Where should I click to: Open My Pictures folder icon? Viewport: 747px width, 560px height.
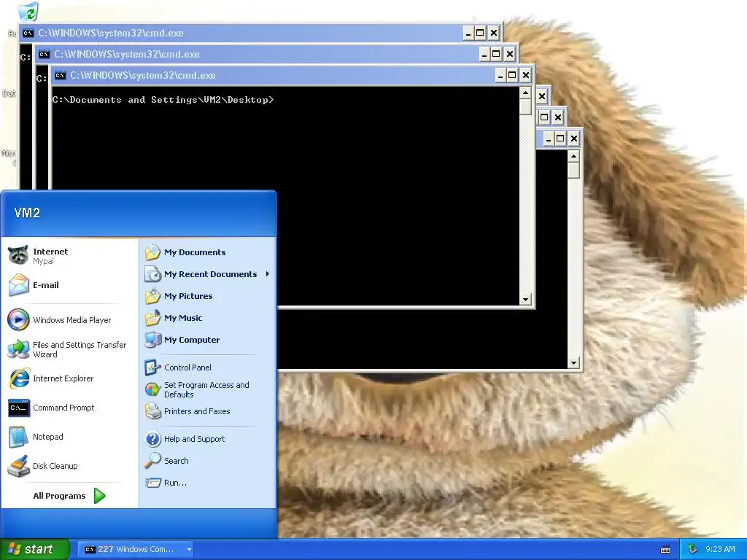click(152, 296)
